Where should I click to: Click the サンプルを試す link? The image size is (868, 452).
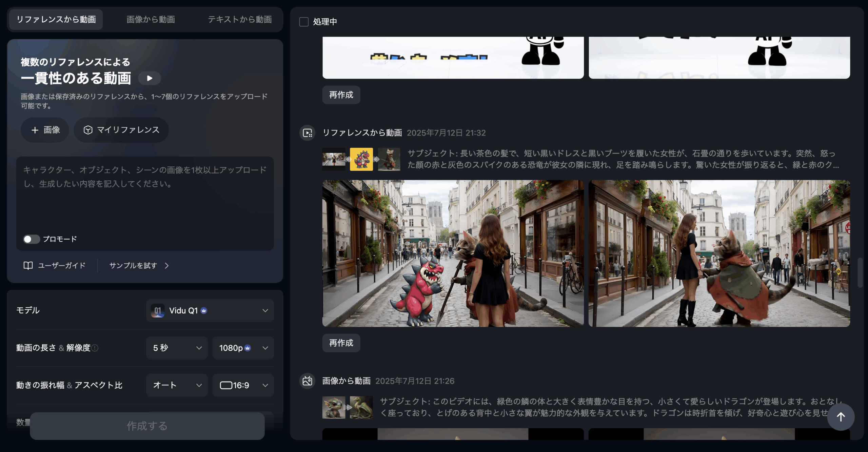click(x=139, y=265)
